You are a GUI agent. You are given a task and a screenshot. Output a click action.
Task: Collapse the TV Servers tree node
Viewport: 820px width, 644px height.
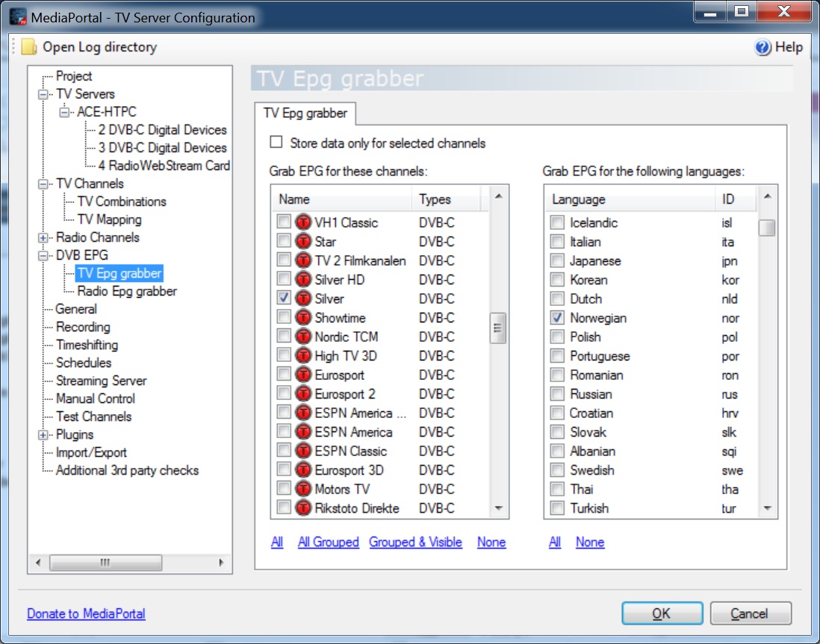(43, 95)
